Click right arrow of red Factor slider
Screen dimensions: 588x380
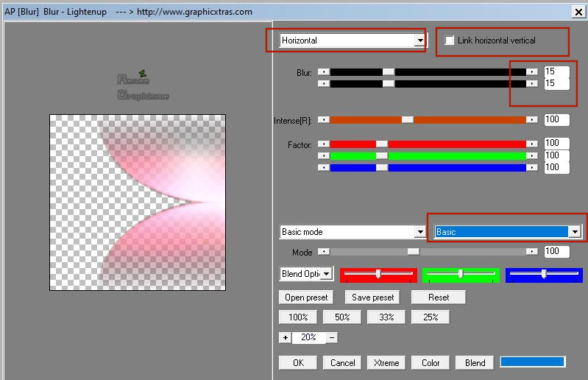[532, 144]
